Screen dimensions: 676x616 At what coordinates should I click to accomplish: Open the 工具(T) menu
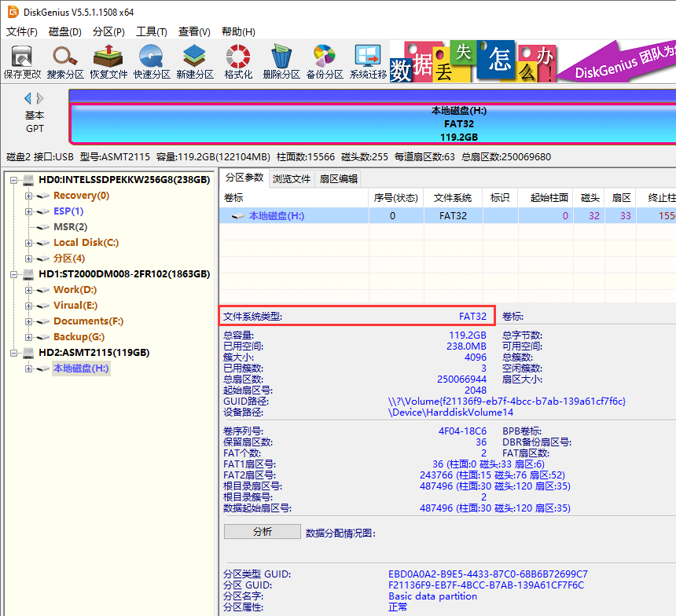pos(152,31)
